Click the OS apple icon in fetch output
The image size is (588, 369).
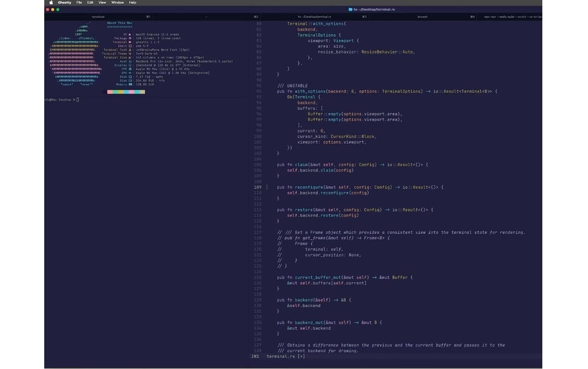point(130,35)
